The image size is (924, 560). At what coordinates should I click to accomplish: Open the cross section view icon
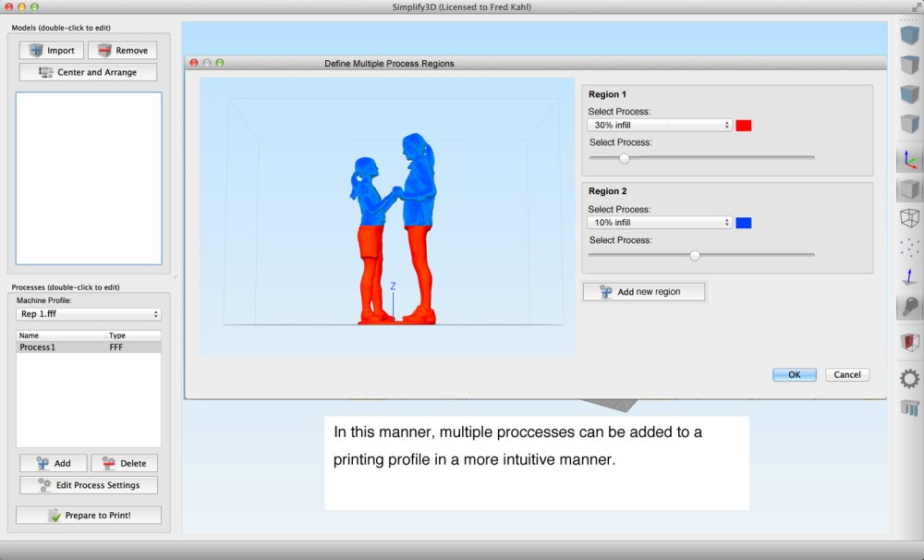point(909,343)
